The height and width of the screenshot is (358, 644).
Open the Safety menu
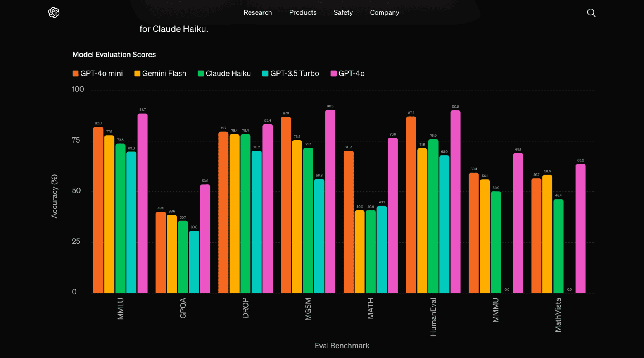point(343,13)
